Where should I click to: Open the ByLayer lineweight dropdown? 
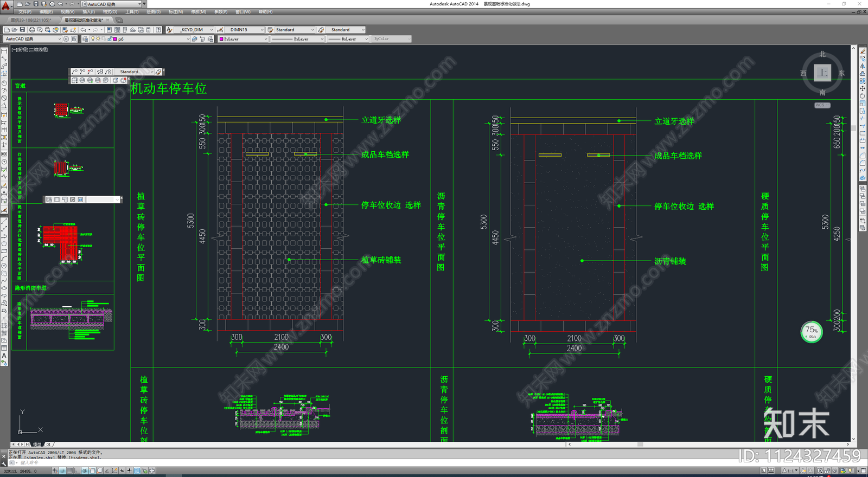point(347,39)
